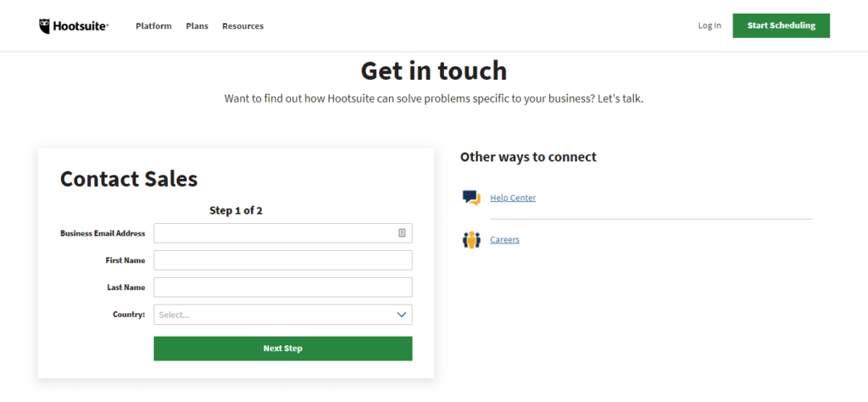The image size is (868, 402).
Task: Visit the Careers link
Action: click(505, 240)
